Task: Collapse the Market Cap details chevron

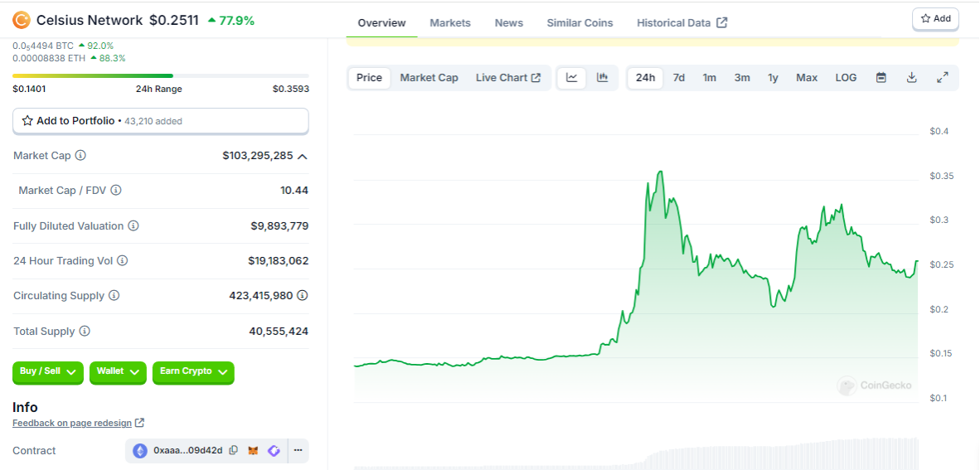Action: pyautogui.click(x=303, y=156)
